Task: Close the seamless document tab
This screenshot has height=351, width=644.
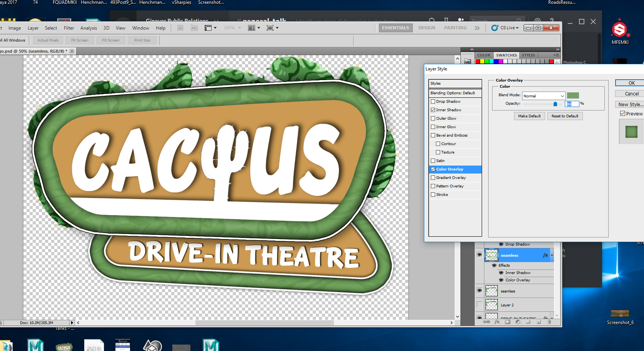Action: click(x=72, y=51)
